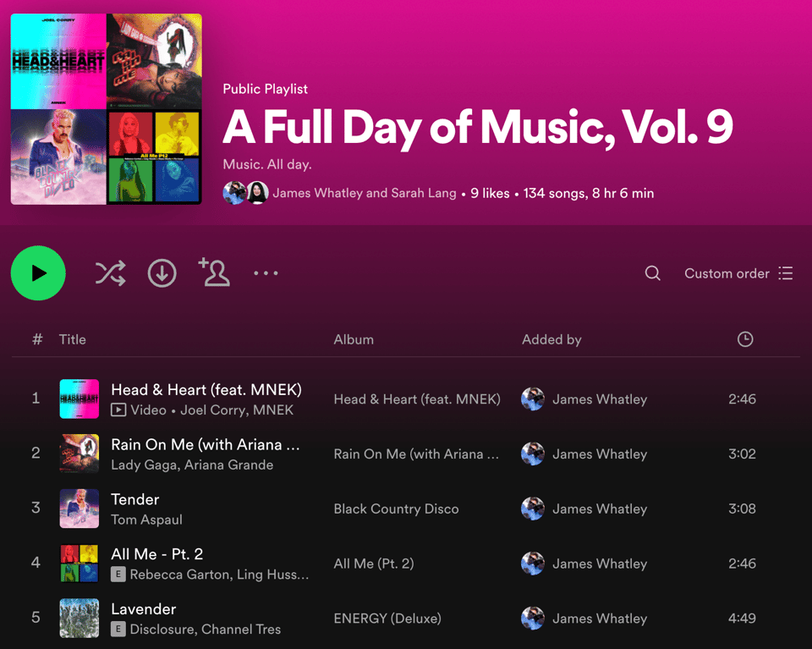812x649 pixels.
Task: Click the clock duration column header icon
Action: coord(745,339)
